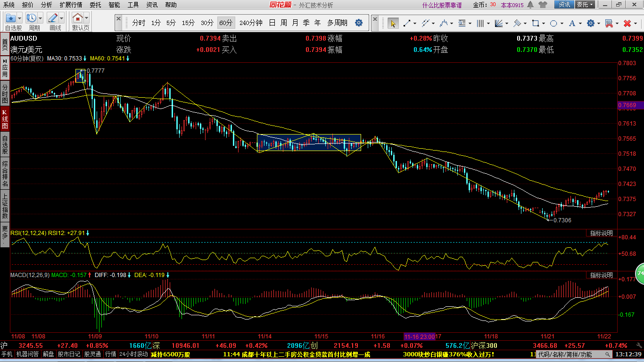This screenshot has height=362, width=644.
Task: Select the ellipse circle drawing tool
Action: [x=554, y=23]
